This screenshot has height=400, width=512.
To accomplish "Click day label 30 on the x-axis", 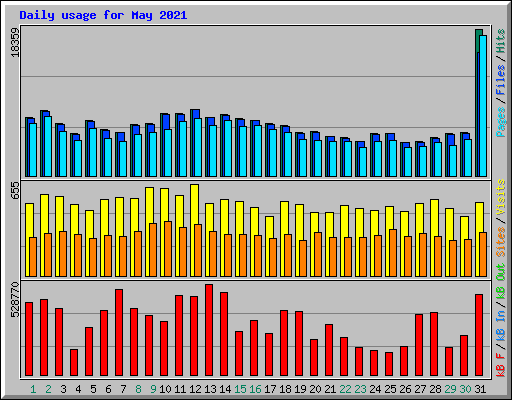I will pyautogui.click(x=465, y=389).
